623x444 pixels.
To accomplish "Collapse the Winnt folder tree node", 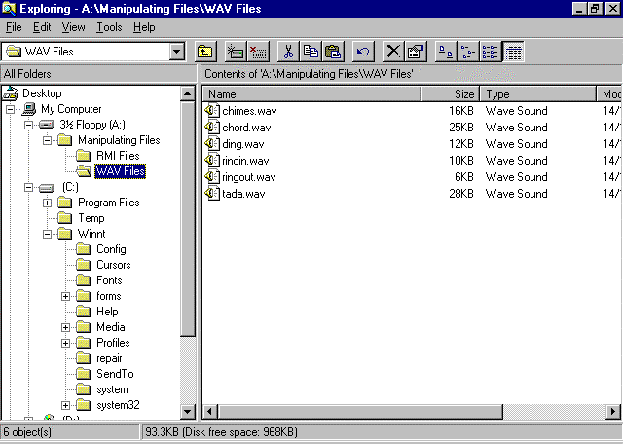I will [x=48, y=234].
